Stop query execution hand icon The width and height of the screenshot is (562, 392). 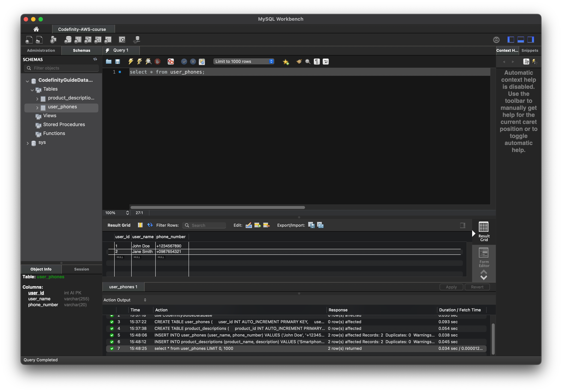click(157, 61)
